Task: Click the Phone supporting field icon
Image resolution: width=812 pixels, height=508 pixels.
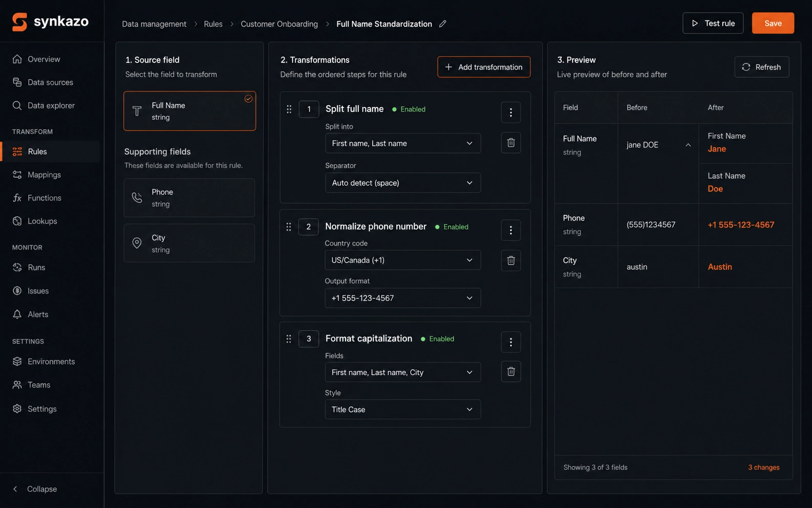Action: (137, 198)
